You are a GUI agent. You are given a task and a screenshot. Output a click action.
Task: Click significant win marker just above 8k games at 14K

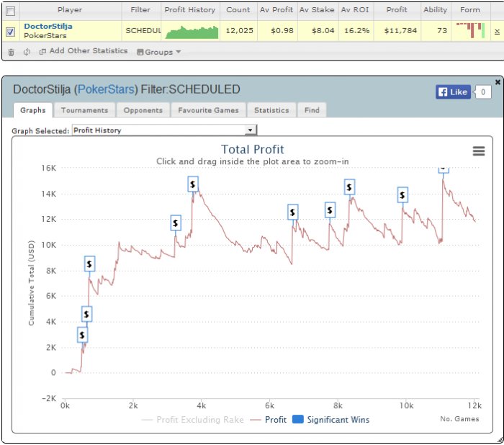tap(349, 186)
